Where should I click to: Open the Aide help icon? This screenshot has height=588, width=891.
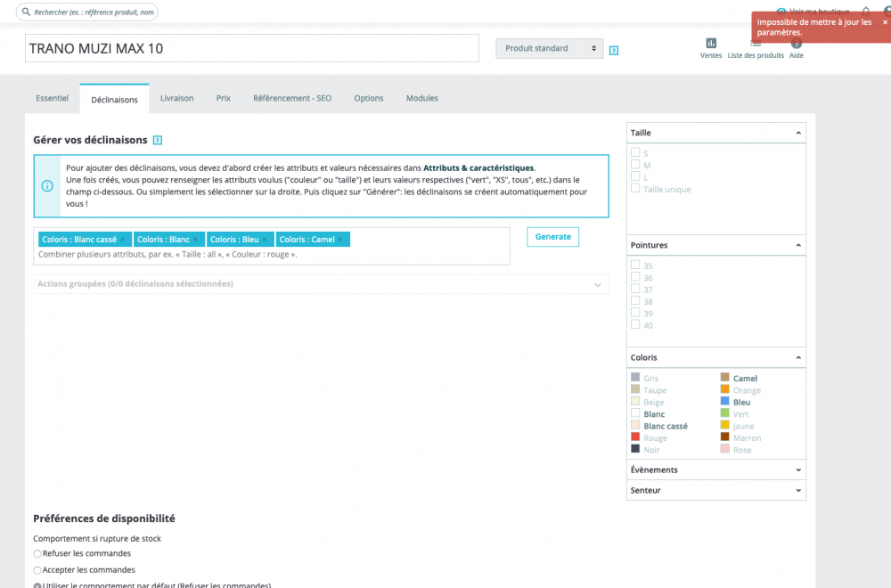796,45
